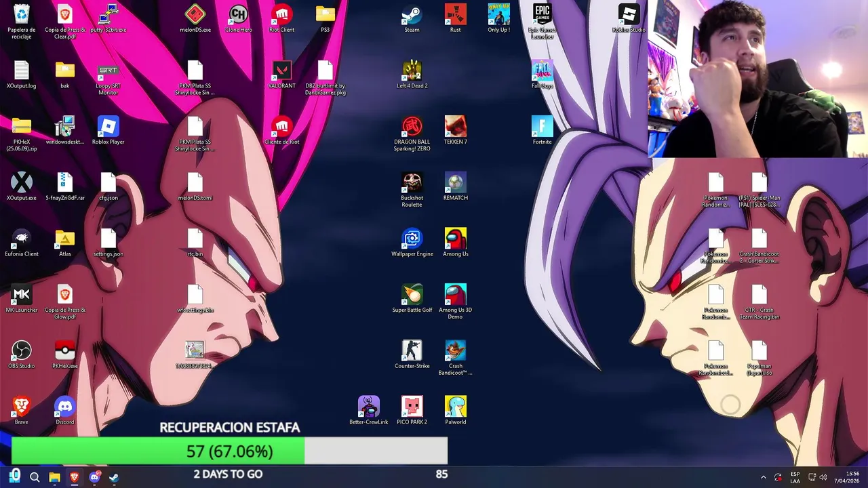Launch PICO PARK 2
Viewport: 868px width, 488px height.
412,411
